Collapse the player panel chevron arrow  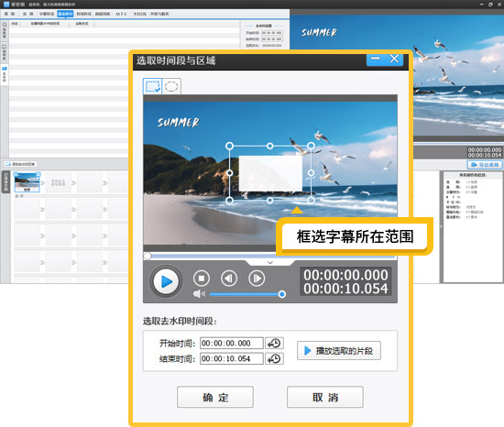click(x=270, y=262)
